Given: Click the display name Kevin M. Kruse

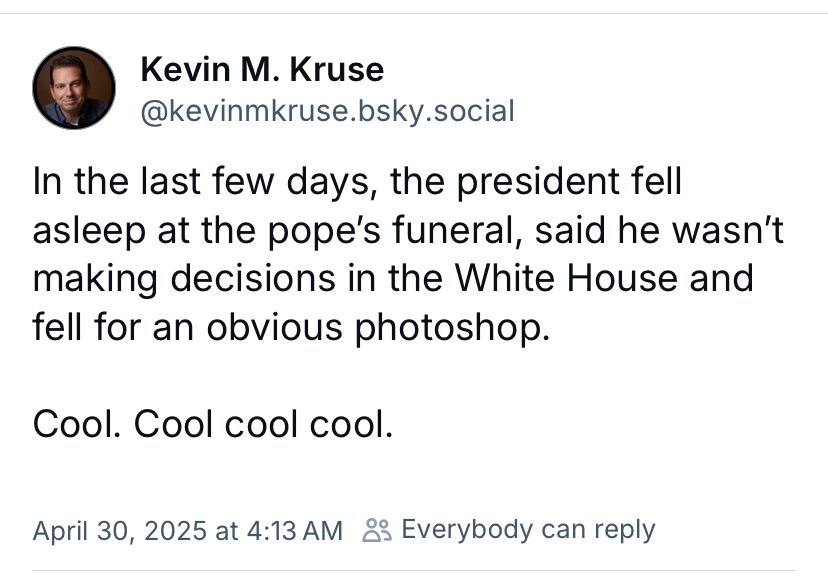Looking at the screenshot, I should tap(262, 69).
